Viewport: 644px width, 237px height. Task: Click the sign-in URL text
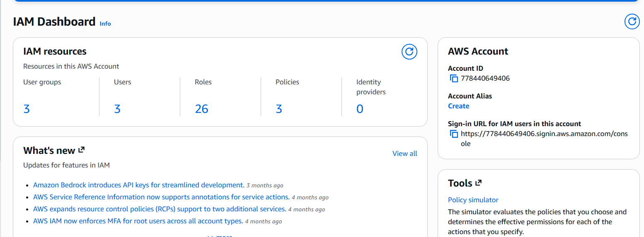tap(544, 139)
